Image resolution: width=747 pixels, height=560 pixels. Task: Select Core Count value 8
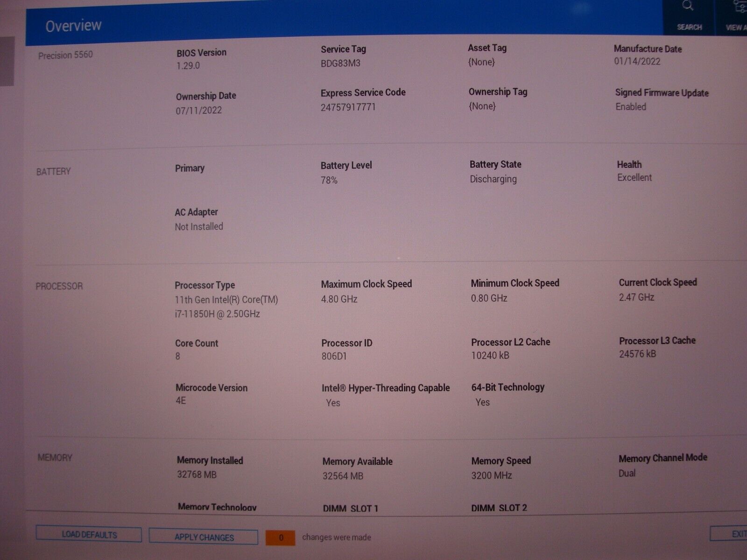click(177, 356)
